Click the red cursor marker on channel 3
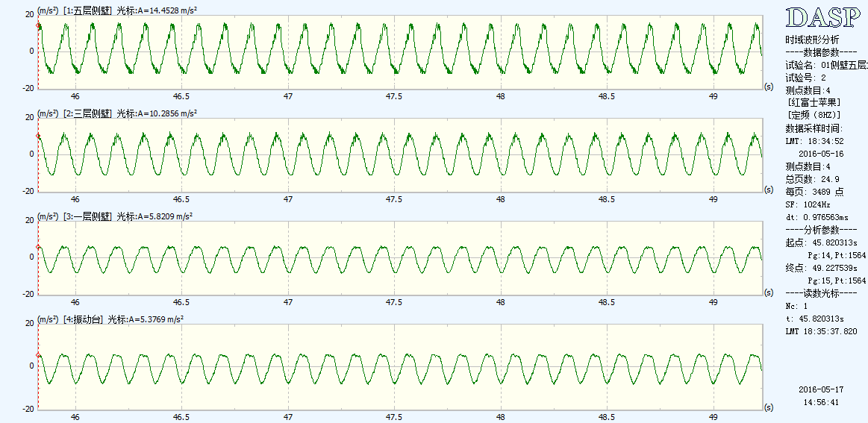The image size is (868, 423). coord(38,247)
